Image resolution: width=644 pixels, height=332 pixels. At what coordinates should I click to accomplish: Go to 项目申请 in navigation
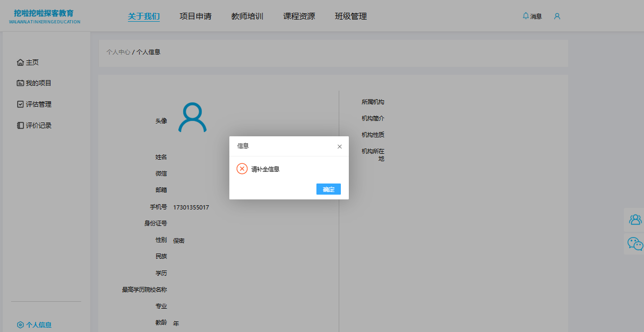[195, 16]
